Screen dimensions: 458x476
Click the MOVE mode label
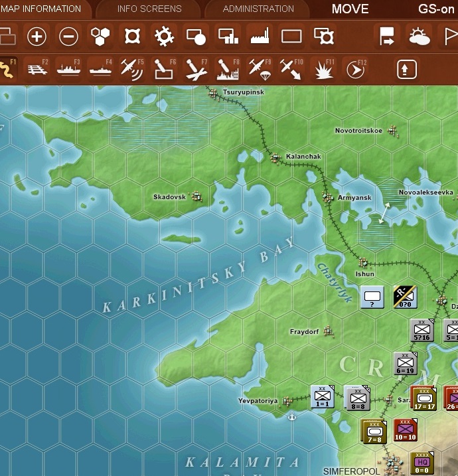tap(350, 9)
